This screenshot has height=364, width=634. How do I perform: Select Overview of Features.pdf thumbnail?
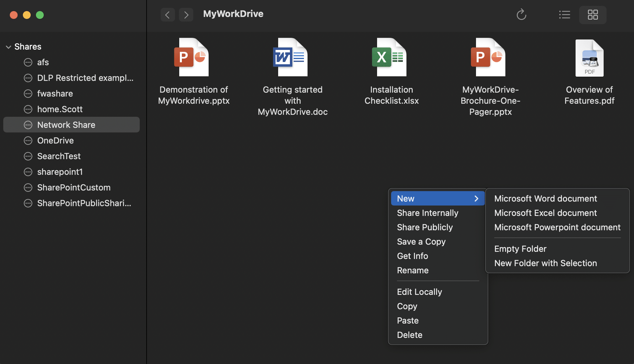[x=589, y=58]
